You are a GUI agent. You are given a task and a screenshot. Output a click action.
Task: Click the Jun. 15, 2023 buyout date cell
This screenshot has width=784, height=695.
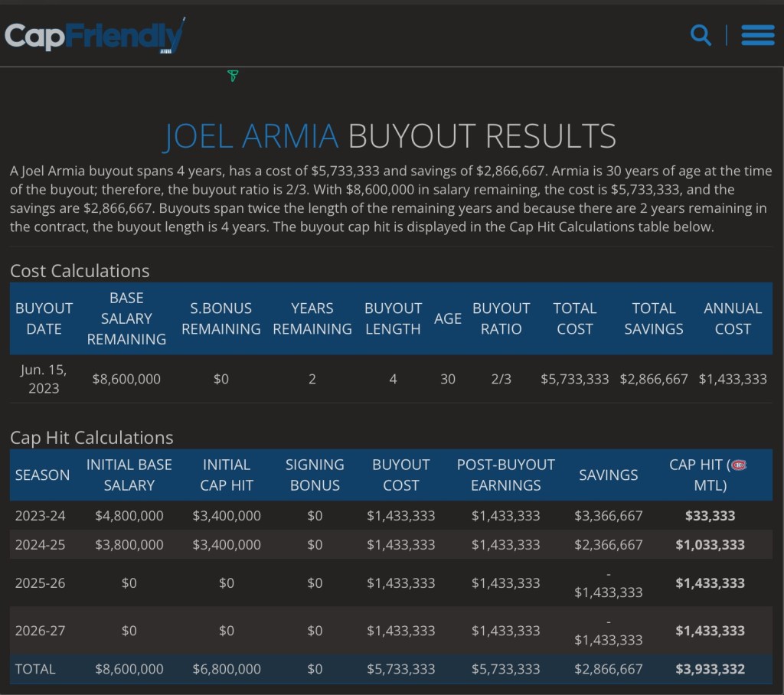(44, 378)
